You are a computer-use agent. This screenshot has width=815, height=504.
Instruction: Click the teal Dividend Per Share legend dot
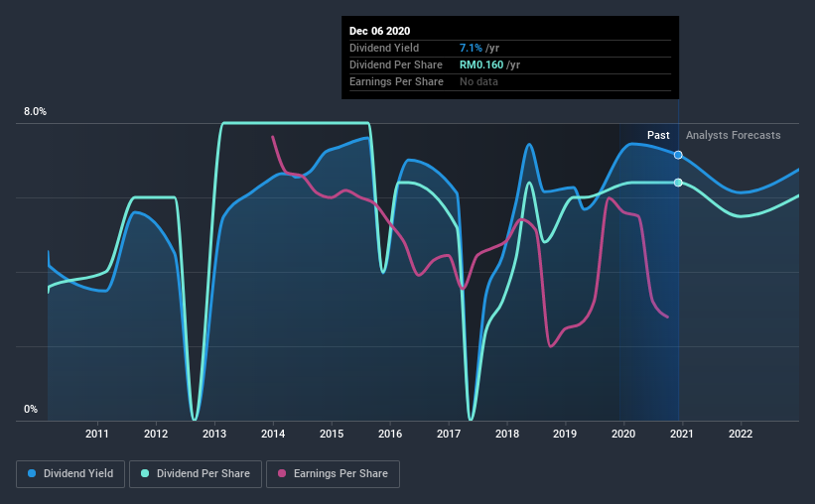click(x=145, y=473)
